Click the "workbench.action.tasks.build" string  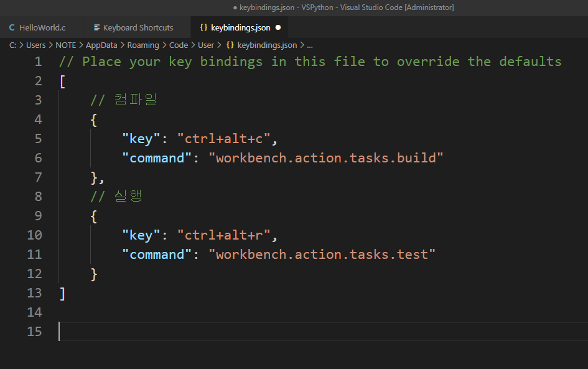[x=326, y=158]
